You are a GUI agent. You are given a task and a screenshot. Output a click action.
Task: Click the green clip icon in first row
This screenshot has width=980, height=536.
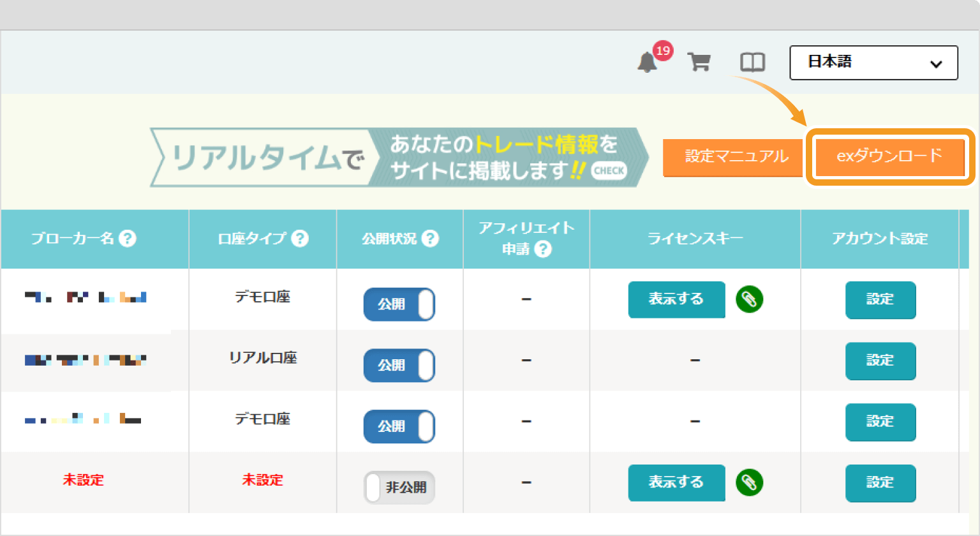[749, 299]
